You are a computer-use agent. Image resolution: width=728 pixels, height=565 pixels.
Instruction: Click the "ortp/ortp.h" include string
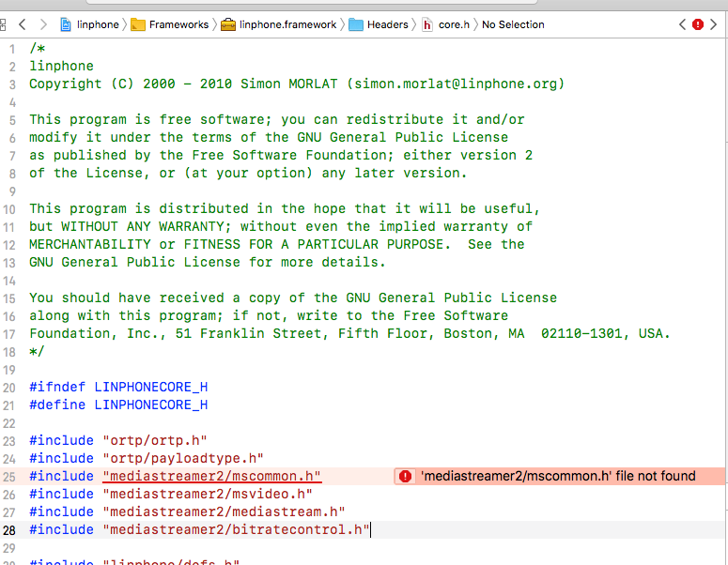point(155,440)
